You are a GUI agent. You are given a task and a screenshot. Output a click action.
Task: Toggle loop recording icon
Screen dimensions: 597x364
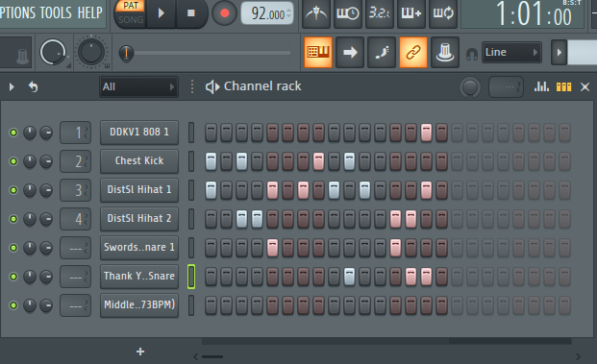[443, 13]
